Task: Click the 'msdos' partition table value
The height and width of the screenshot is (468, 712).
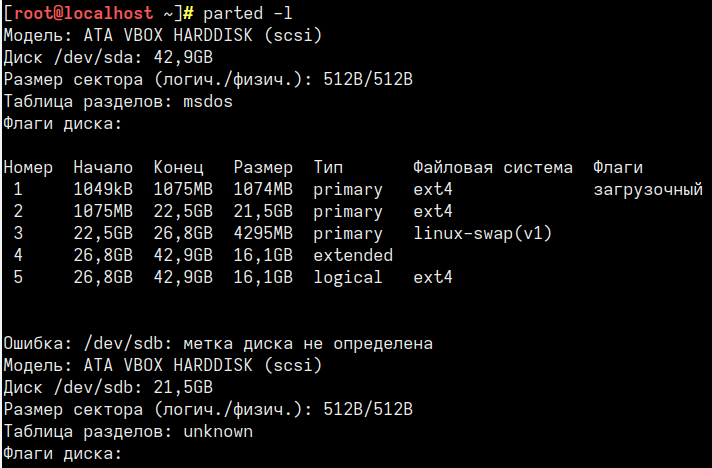Action: coord(208,101)
